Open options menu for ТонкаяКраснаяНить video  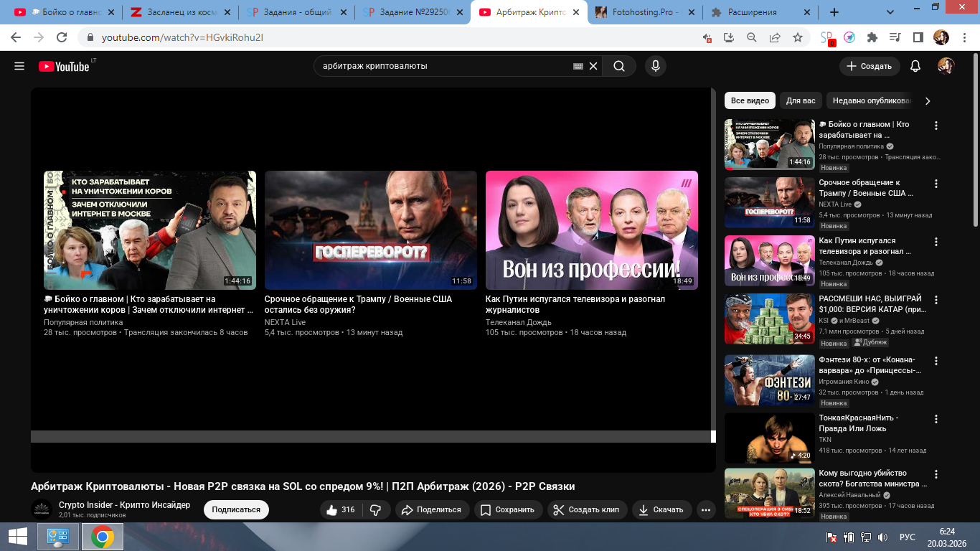tap(936, 418)
